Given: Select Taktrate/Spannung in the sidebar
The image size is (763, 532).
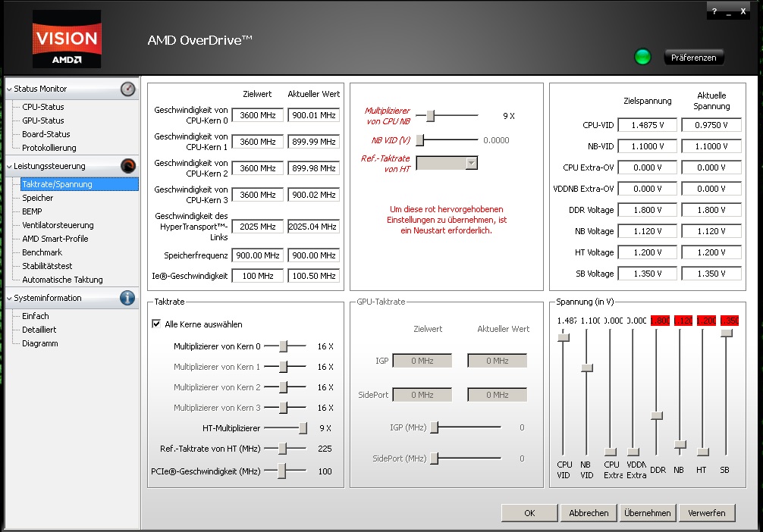Looking at the screenshot, I should [x=80, y=184].
